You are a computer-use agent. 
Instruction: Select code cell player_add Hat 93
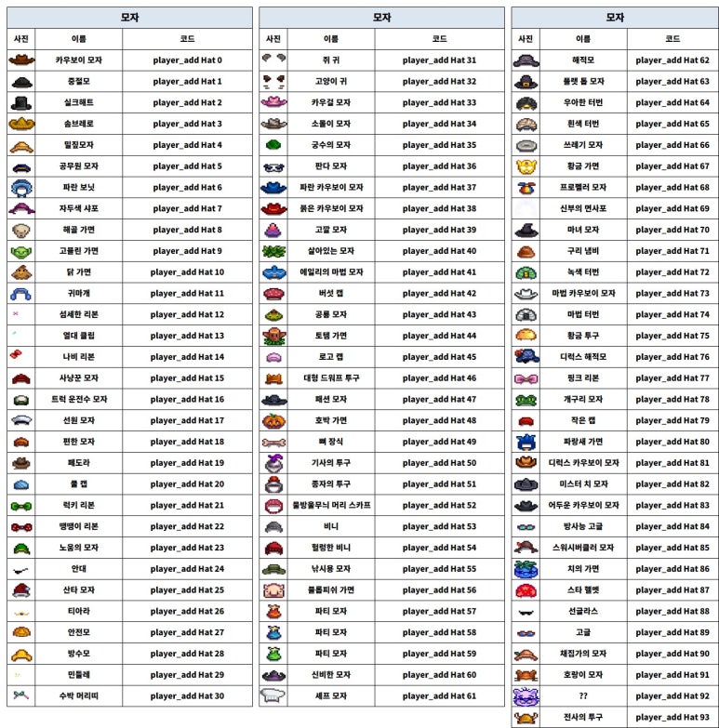coord(672,718)
